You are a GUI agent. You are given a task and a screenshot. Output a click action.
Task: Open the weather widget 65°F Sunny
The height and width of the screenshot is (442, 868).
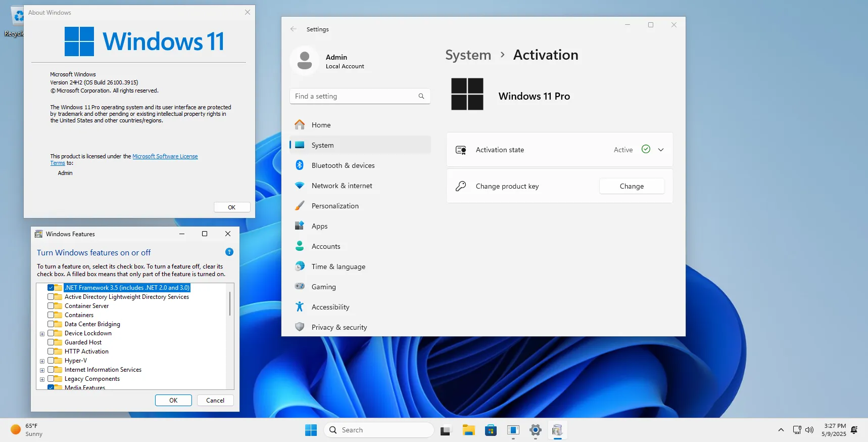(28, 430)
